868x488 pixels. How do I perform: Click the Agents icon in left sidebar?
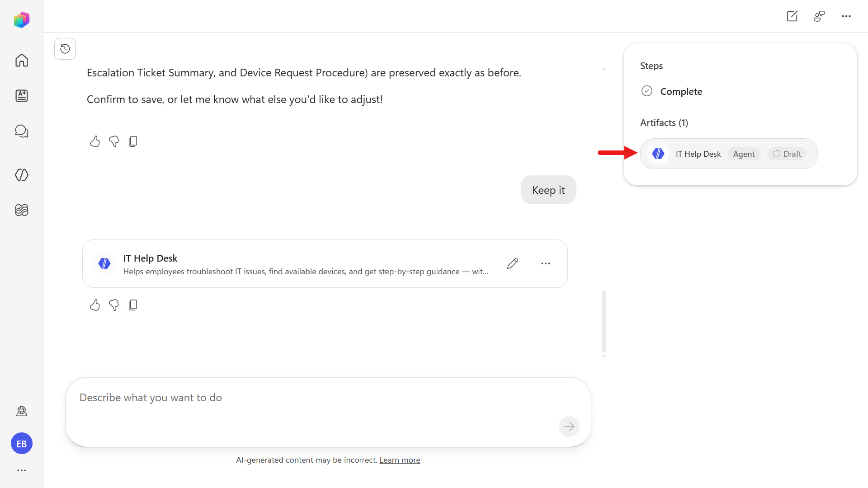[21, 175]
